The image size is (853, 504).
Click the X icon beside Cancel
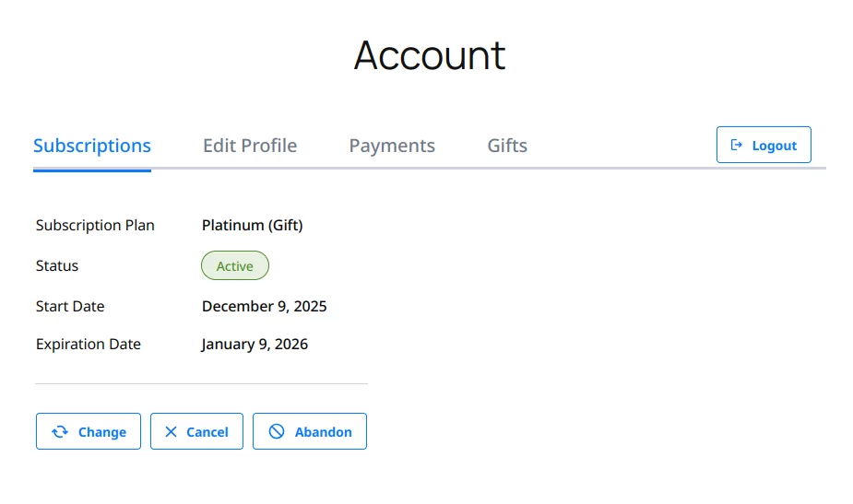(171, 431)
